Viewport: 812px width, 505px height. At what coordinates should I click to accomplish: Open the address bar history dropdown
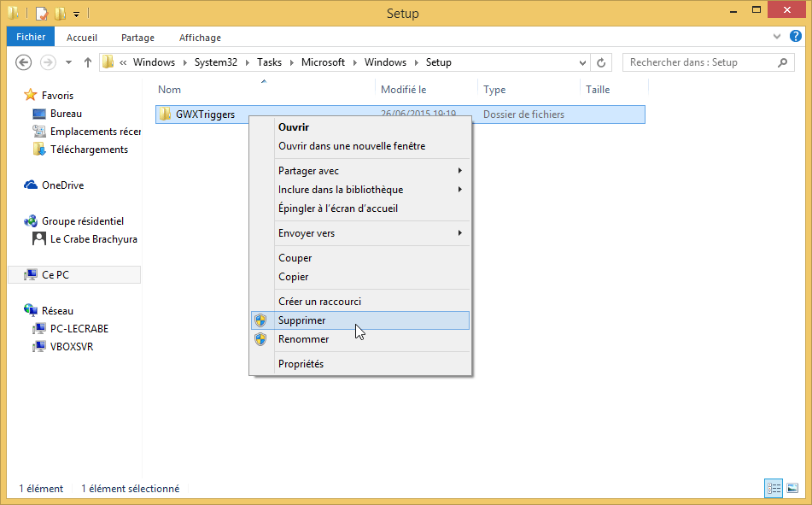pyautogui.click(x=582, y=62)
